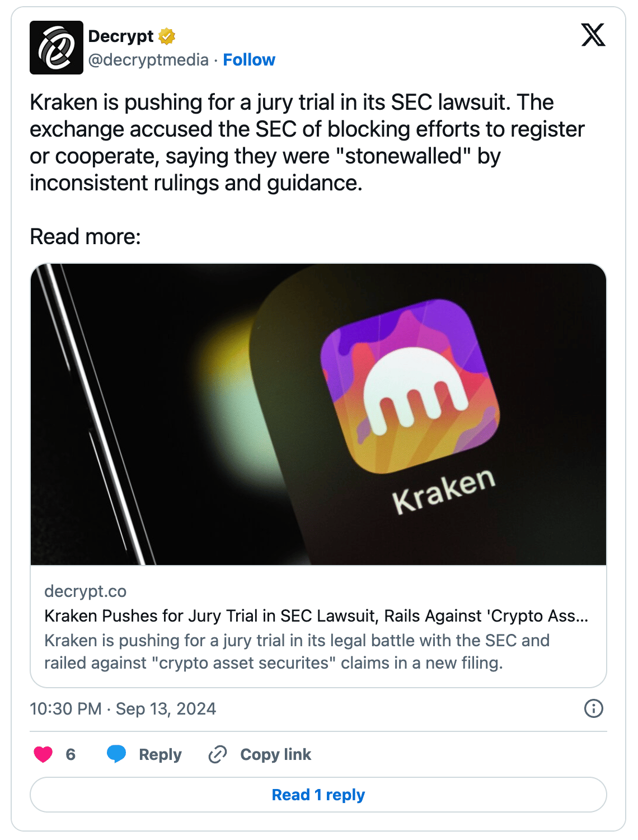This screenshot has width=638, height=840.
Task: Open the Decrypt profile avatar
Action: pos(56,48)
